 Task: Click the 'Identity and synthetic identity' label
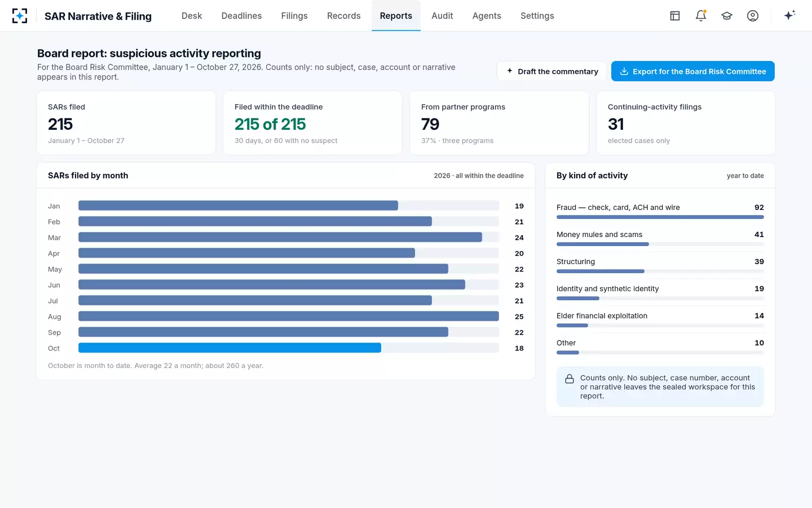coord(607,288)
